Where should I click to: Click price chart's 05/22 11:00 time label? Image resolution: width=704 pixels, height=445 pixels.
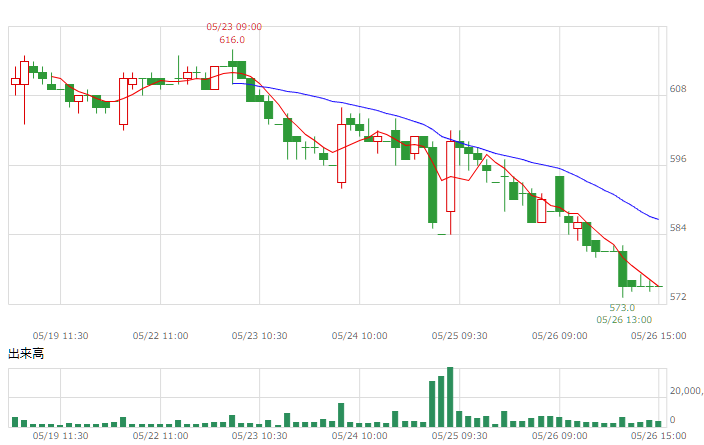pos(160,336)
